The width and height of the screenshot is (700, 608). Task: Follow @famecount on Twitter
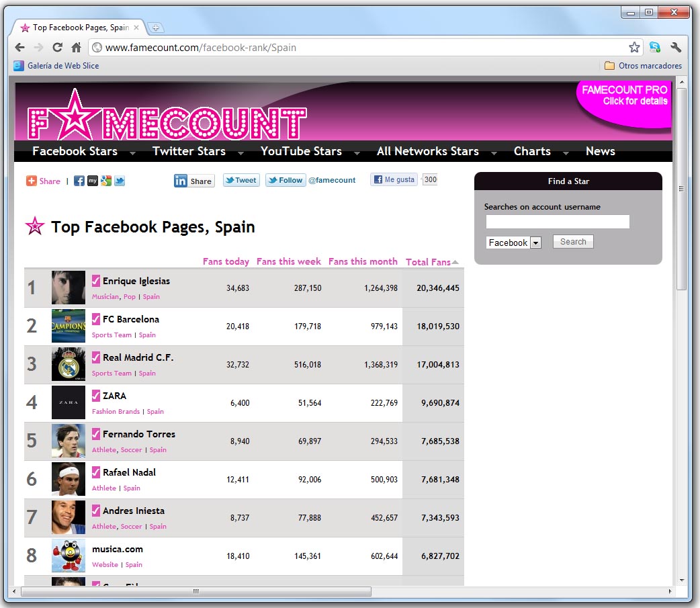[286, 180]
